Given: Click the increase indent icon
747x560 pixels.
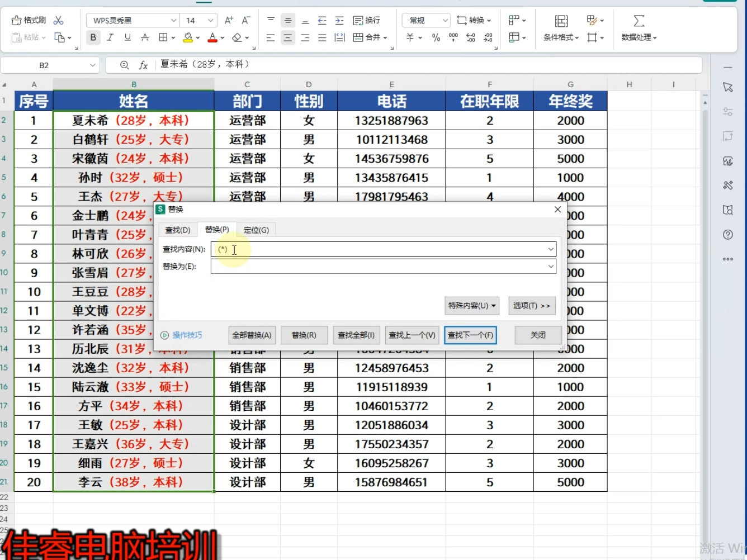Looking at the screenshot, I should point(339,20).
